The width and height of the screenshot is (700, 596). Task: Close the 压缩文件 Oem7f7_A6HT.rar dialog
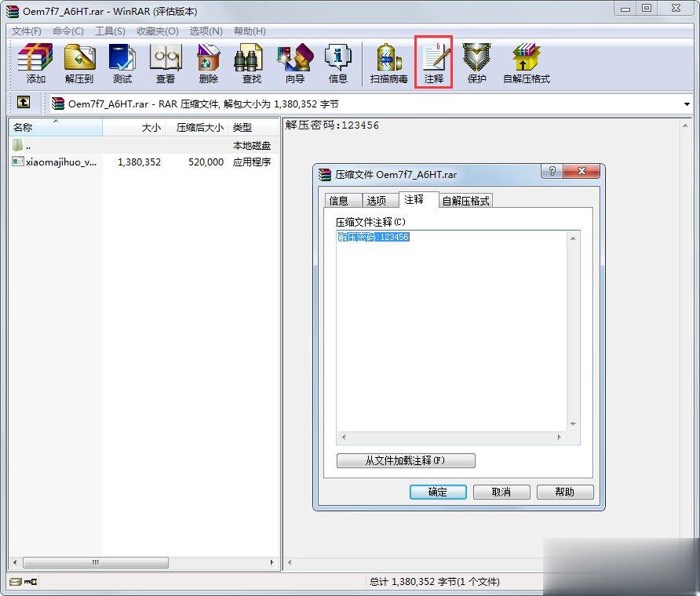click(x=582, y=171)
